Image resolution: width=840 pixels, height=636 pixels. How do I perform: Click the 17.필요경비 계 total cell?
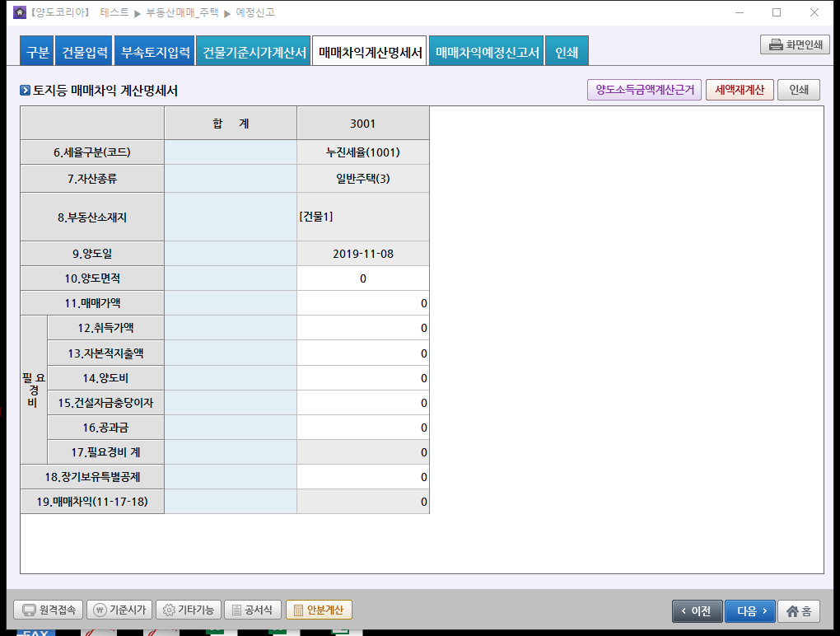363,452
